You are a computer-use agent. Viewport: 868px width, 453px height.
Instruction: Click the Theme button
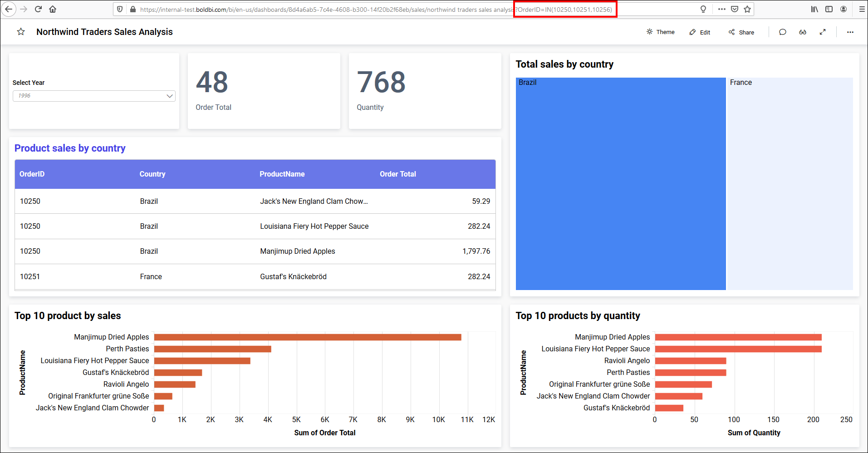click(661, 32)
